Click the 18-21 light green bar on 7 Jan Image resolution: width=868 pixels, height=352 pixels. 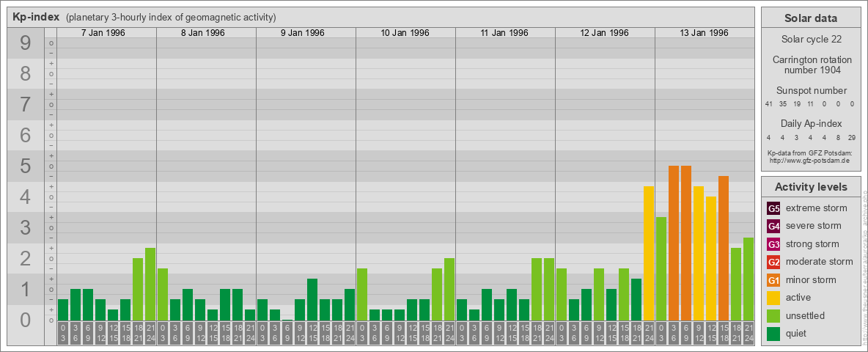(x=138, y=290)
